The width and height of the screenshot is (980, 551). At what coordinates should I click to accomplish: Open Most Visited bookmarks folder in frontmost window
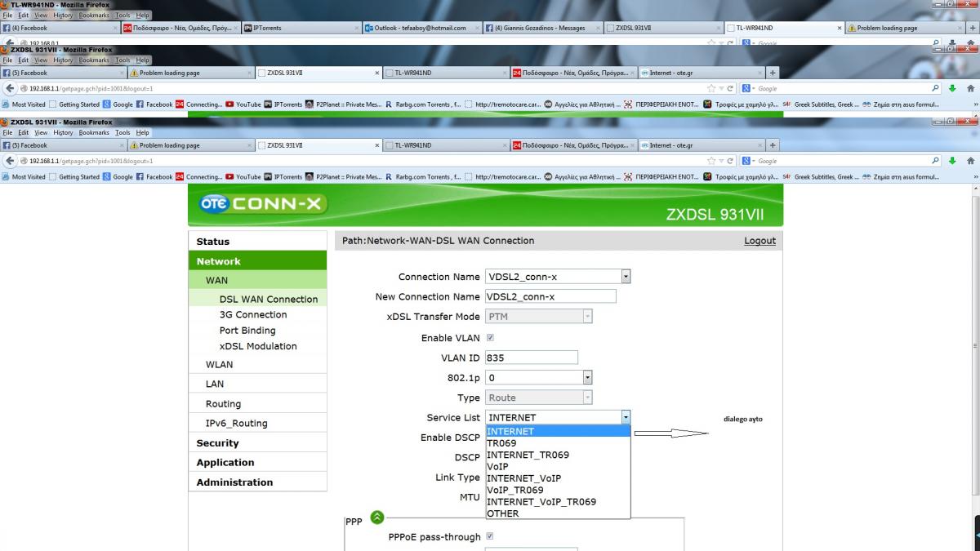[x=24, y=176]
